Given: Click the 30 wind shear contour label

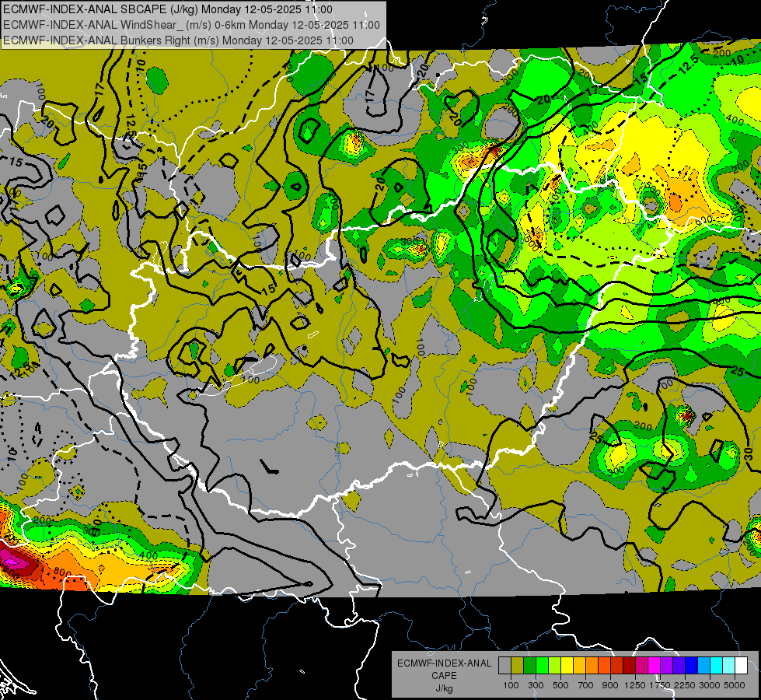Looking at the screenshot, I should click(748, 454).
